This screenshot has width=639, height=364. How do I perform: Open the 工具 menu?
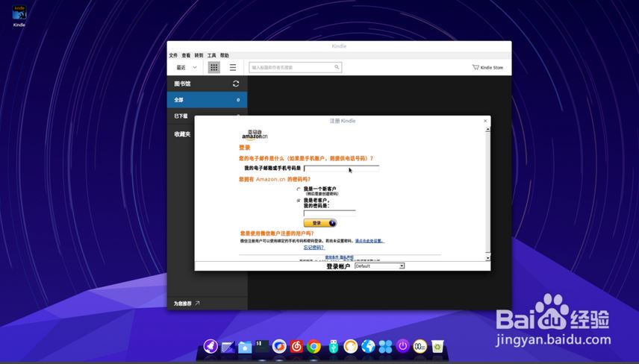(211, 55)
